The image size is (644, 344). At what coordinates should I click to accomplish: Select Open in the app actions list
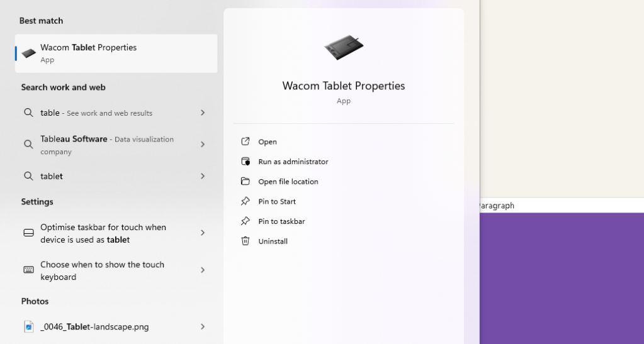[268, 141]
